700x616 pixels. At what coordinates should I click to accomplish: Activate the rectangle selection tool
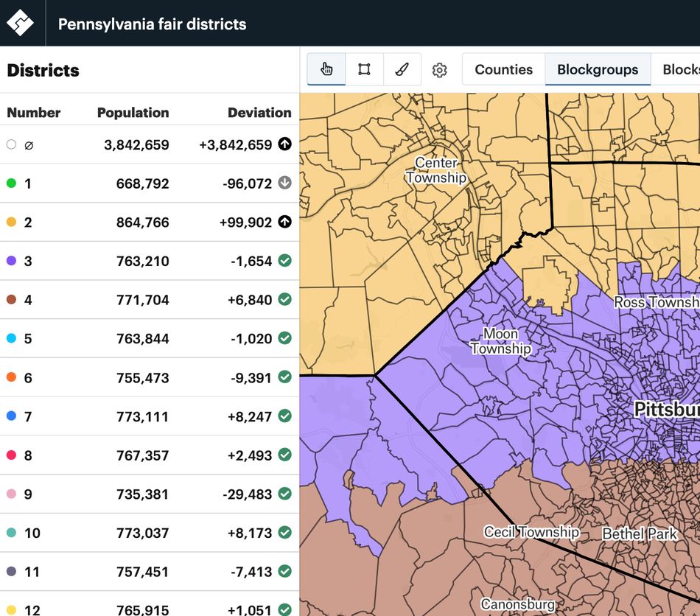tap(364, 69)
